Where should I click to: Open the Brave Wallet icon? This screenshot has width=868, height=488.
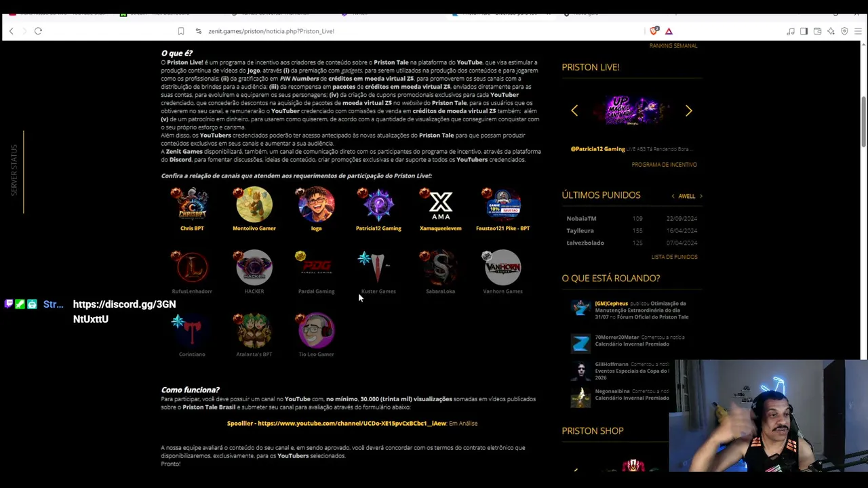[817, 31]
